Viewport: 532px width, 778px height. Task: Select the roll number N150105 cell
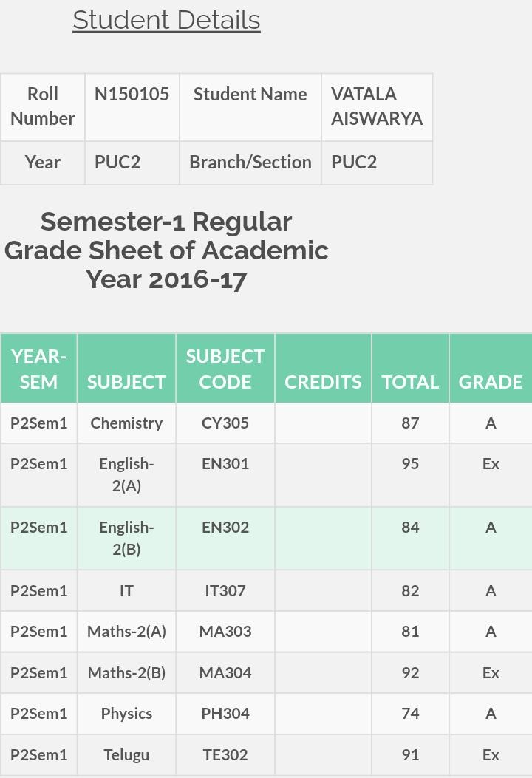[x=132, y=106]
